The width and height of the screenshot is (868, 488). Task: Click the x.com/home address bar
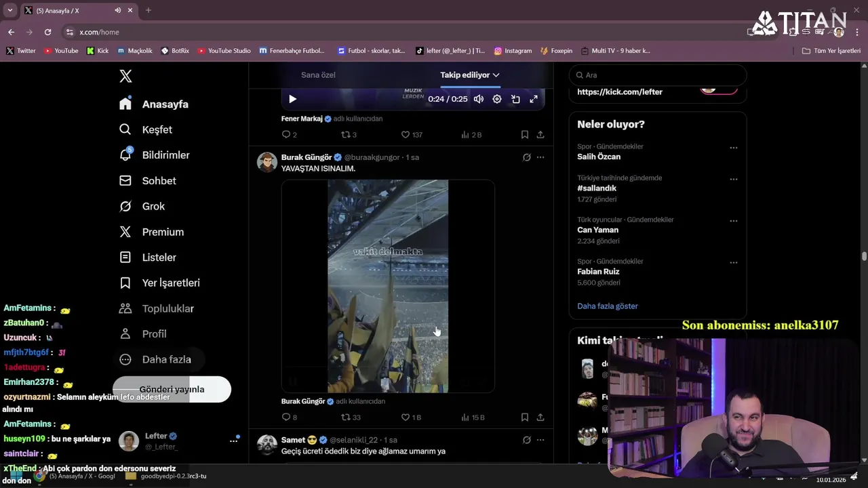[x=99, y=32]
